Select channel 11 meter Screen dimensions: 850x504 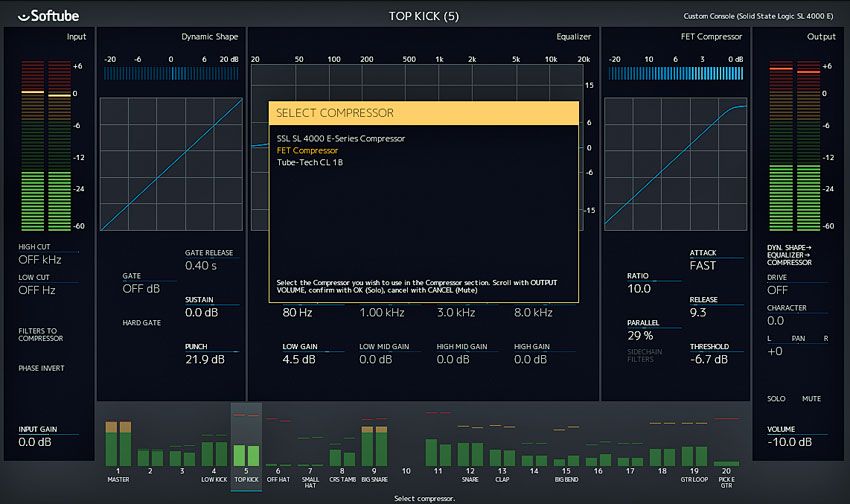click(x=438, y=451)
